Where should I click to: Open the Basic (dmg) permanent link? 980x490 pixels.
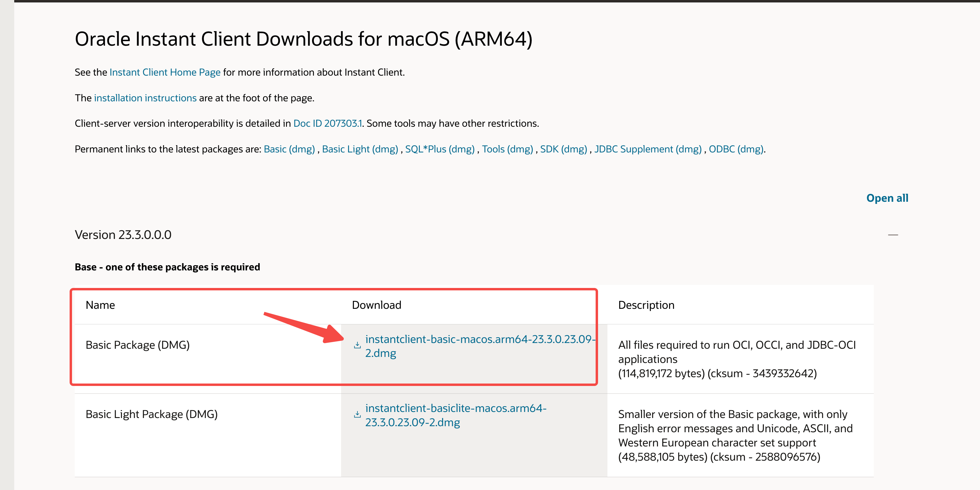[x=289, y=149]
